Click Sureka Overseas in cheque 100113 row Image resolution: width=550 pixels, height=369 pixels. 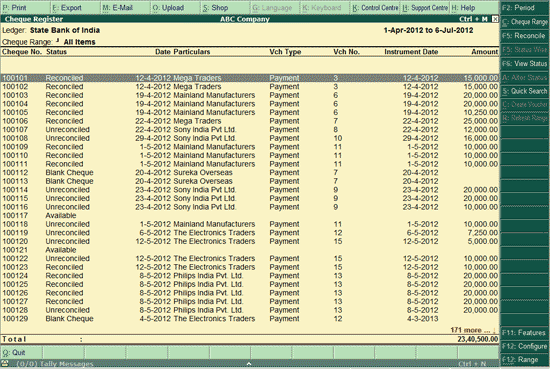tap(203, 181)
